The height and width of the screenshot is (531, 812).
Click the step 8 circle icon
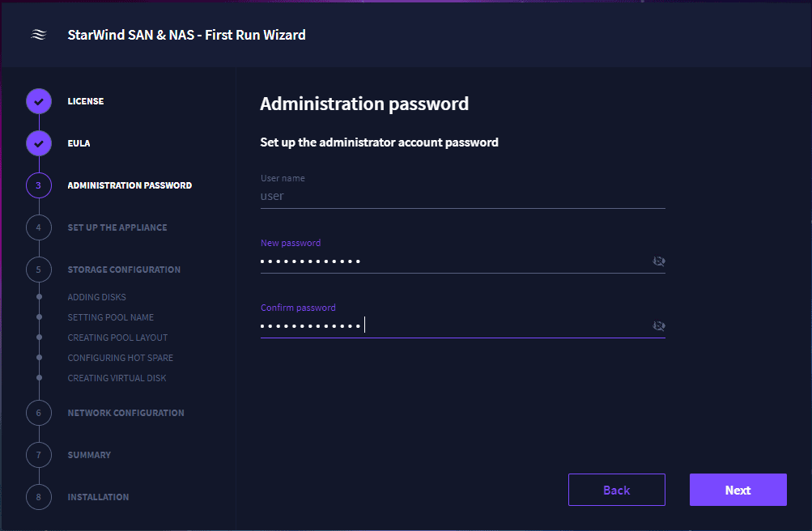coord(39,497)
